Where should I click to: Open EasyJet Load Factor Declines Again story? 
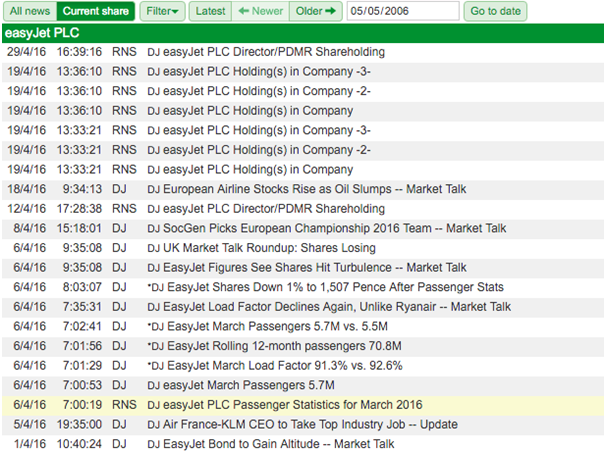click(329, 307)
